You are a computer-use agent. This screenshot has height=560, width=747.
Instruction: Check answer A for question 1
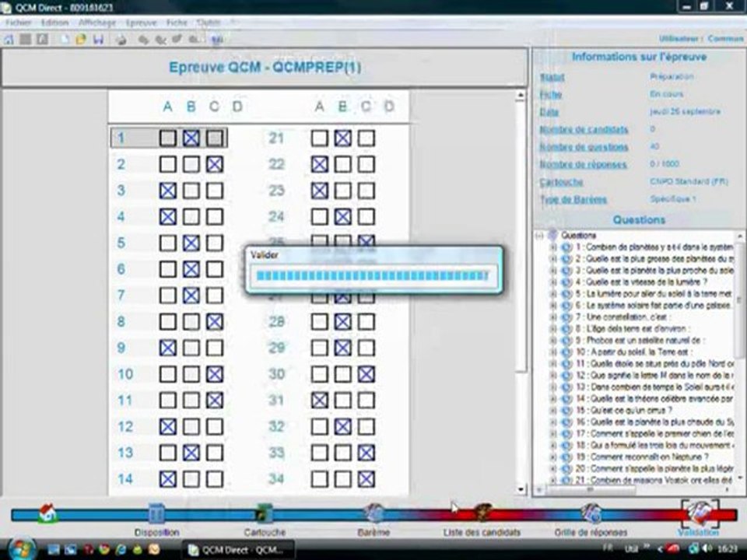168,138
